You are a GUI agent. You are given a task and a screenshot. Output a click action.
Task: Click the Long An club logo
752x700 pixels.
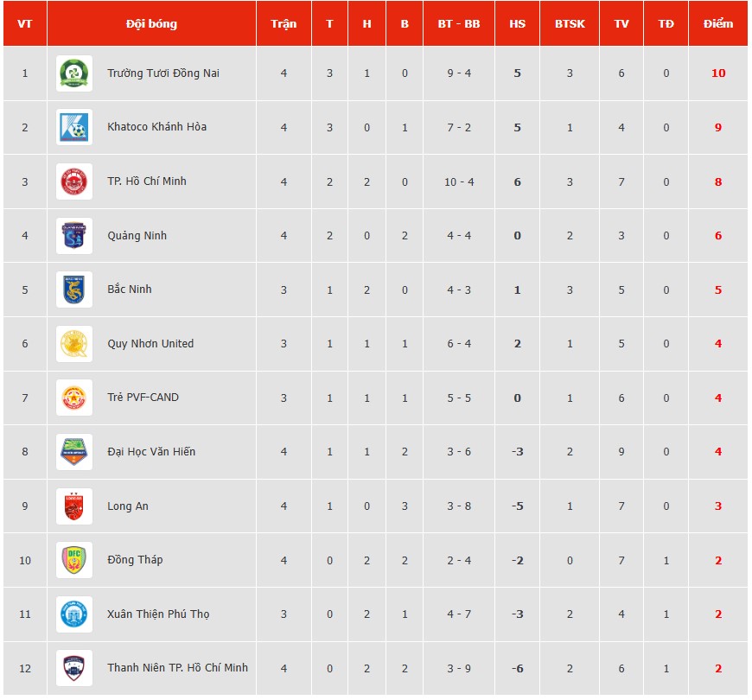(x=74, y=506)
